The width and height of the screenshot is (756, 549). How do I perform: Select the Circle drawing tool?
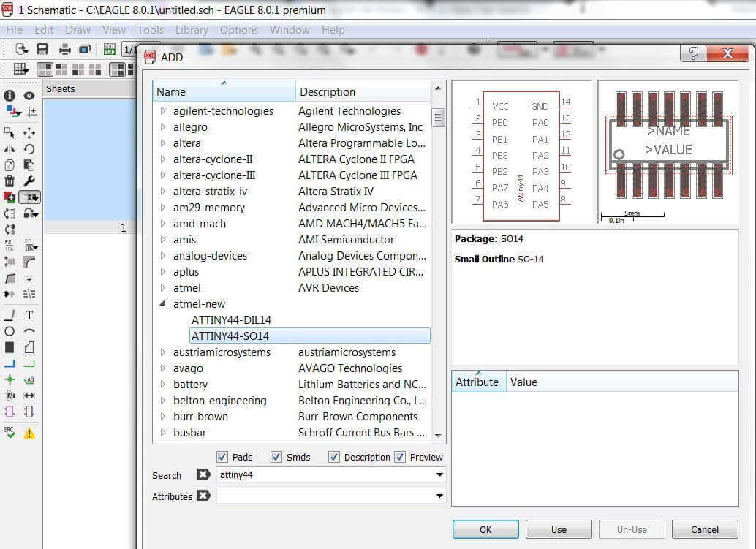[10, 331]
